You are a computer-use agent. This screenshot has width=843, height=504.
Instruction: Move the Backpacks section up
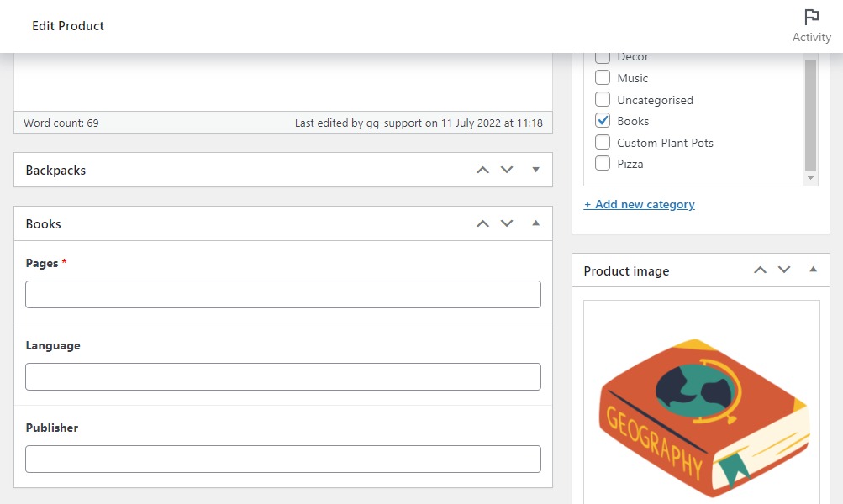(x=482, y=169)
